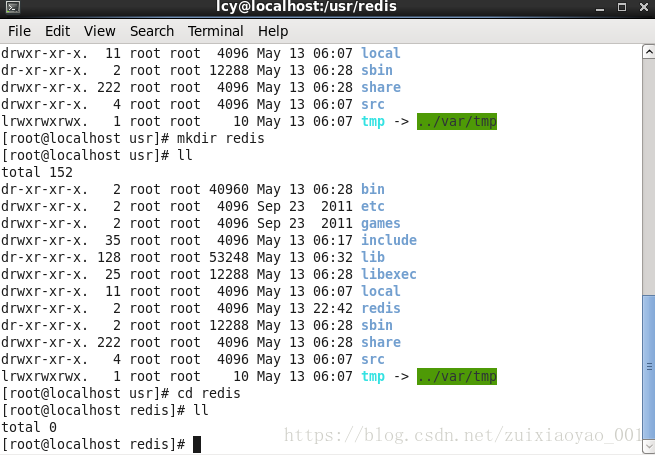This screenshot has height=455, width=655.
Task: Close the terminal window
Action: click(x=644, y=7)
